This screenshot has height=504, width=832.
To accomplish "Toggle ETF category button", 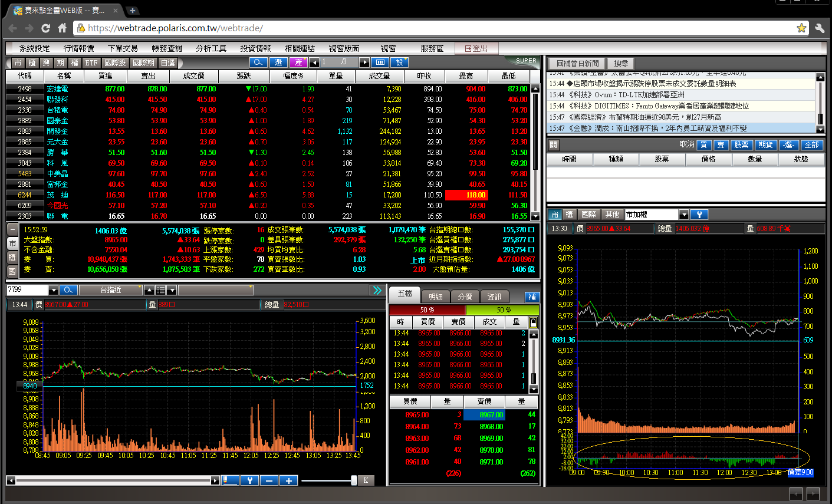I will pos(91,62).
